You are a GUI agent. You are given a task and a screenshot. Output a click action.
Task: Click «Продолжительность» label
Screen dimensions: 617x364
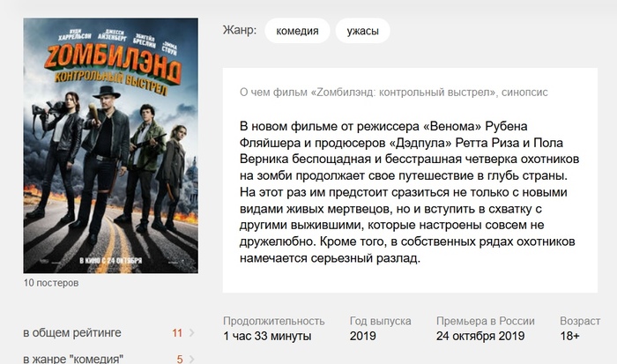click(273, 321)
